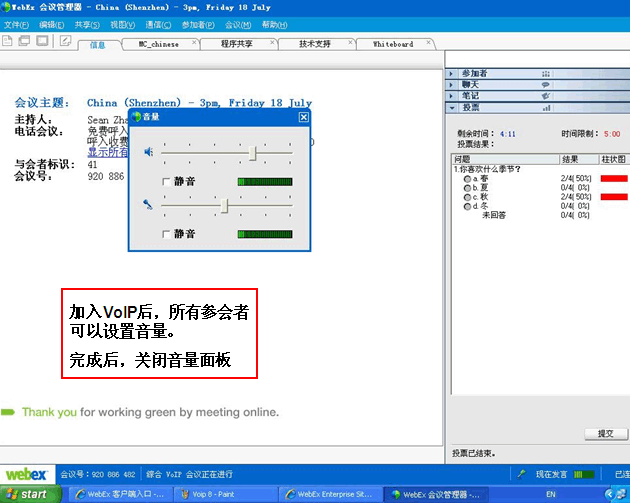Open the 通信(C) menu
630x503 pixels.
pos(158,25)
